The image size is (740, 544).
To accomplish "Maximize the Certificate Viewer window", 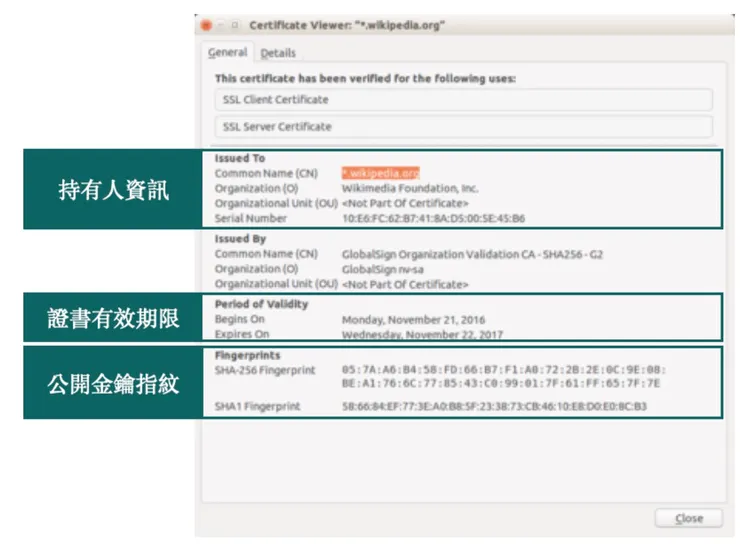I will tap(235, 25).
